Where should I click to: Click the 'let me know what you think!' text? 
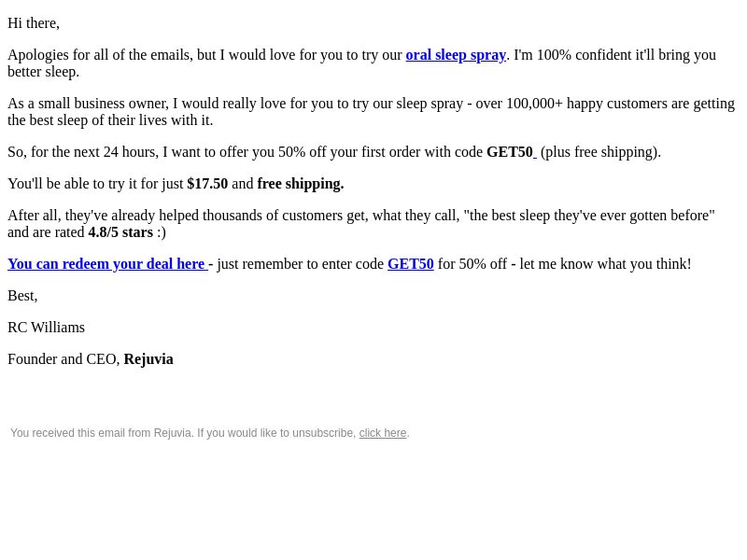[605, 264]
